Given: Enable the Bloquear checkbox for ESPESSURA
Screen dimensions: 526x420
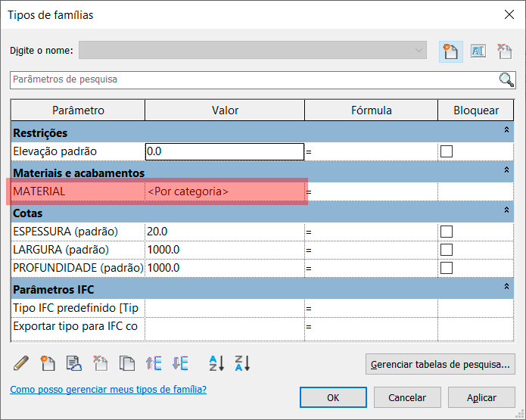Looking at the screenshot, I should click(x=447, y=232).
